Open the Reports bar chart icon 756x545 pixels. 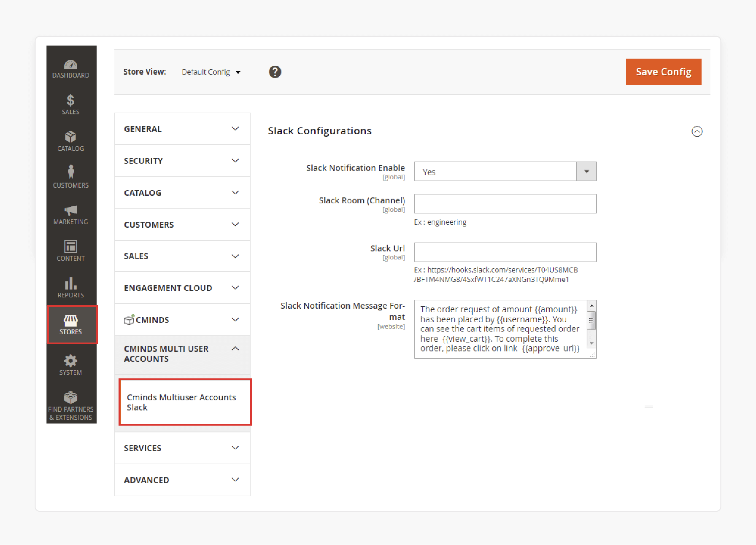coord(71,288)
